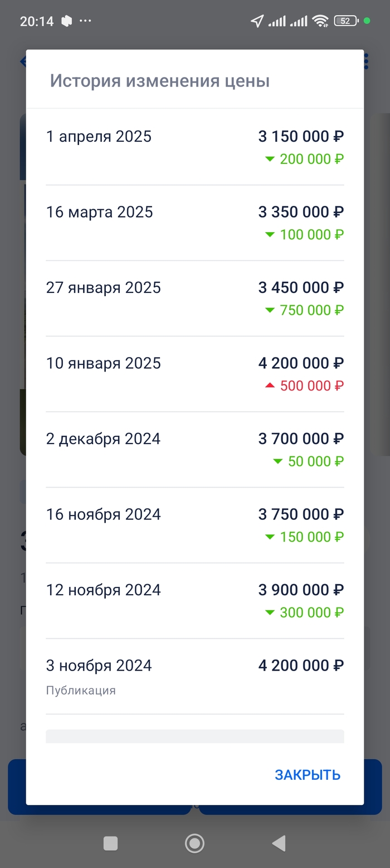Tap the ЗАКРЫТЬ button
This screenshot has height=868, width=390.
pyautogui.click(x=308, y=775)
